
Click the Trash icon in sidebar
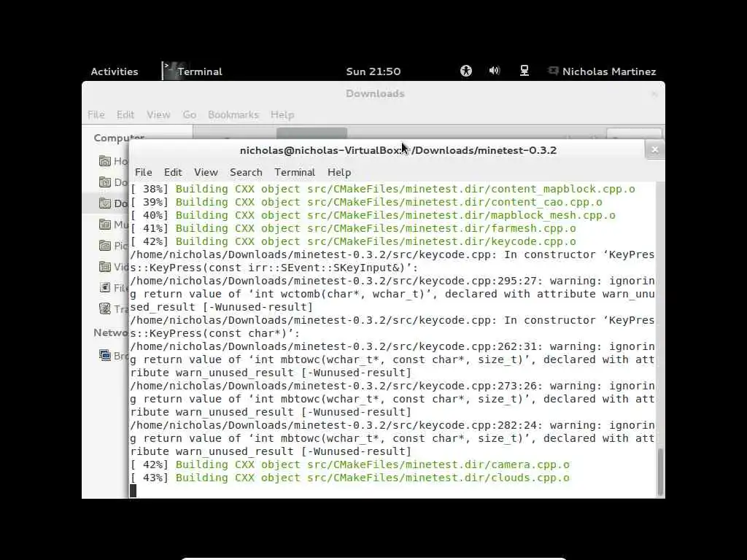tap(105, 308)
